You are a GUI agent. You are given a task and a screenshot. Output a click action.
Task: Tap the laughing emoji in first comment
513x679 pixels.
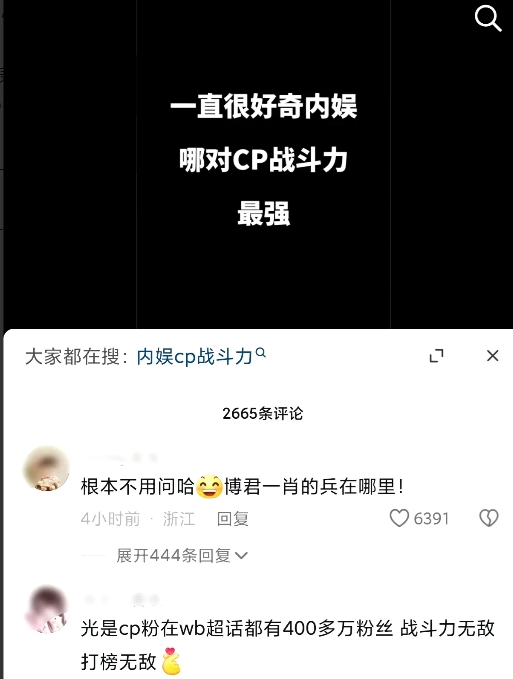click(209, 487)
